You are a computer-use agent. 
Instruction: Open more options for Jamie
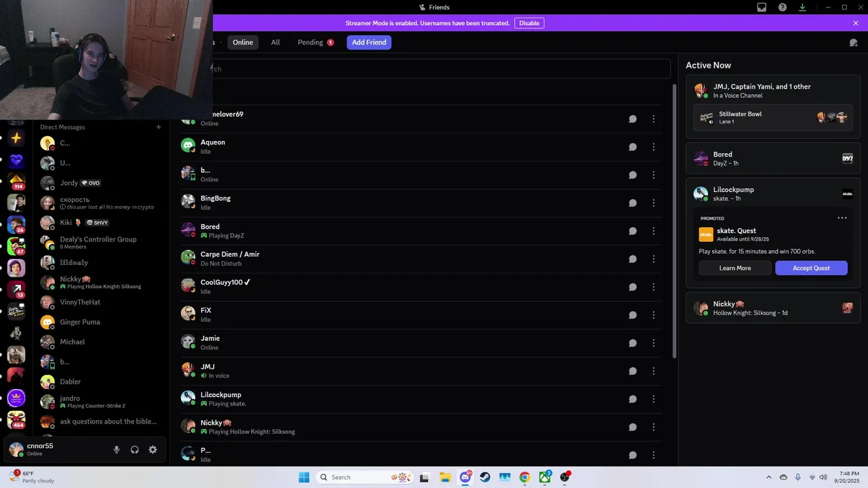point(654,343)
